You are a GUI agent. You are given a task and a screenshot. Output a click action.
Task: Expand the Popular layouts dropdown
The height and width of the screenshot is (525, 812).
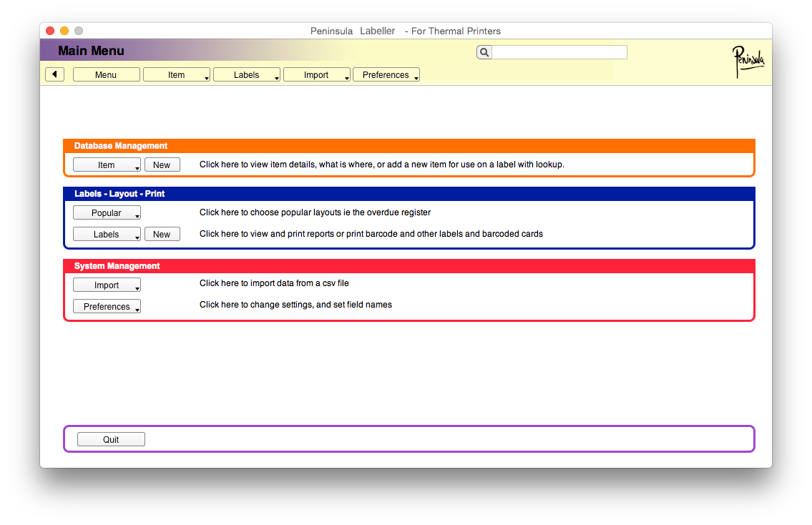tap(107, 213)
